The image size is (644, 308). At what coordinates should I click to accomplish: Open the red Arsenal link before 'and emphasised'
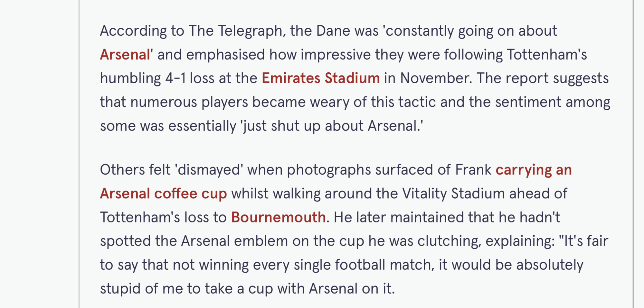[125, 55]
